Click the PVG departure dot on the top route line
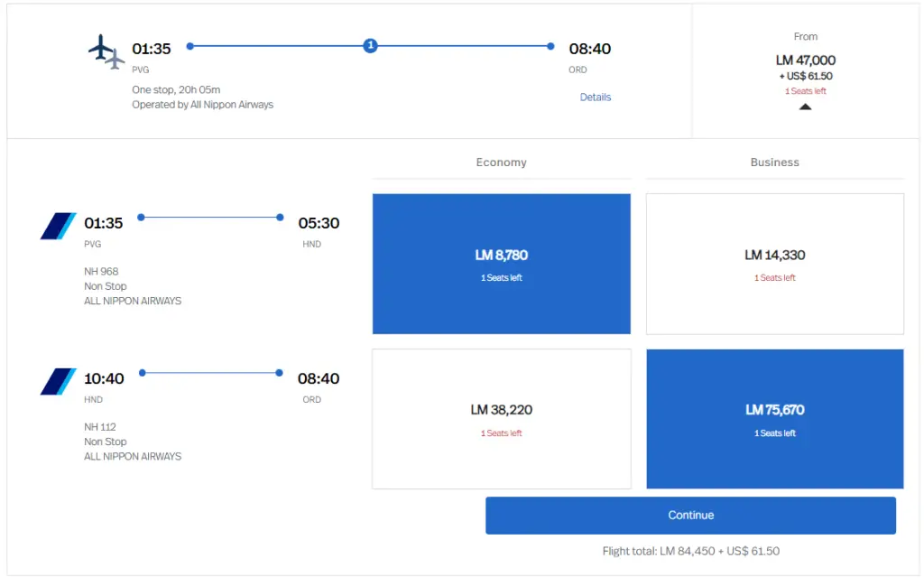This screenshot has width=924, height=586. coord(190,46)
